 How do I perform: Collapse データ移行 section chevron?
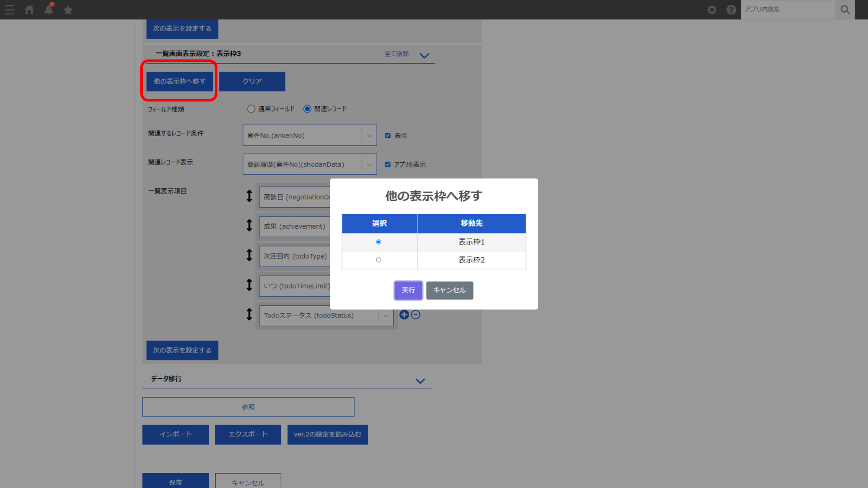tap(420, 381)
